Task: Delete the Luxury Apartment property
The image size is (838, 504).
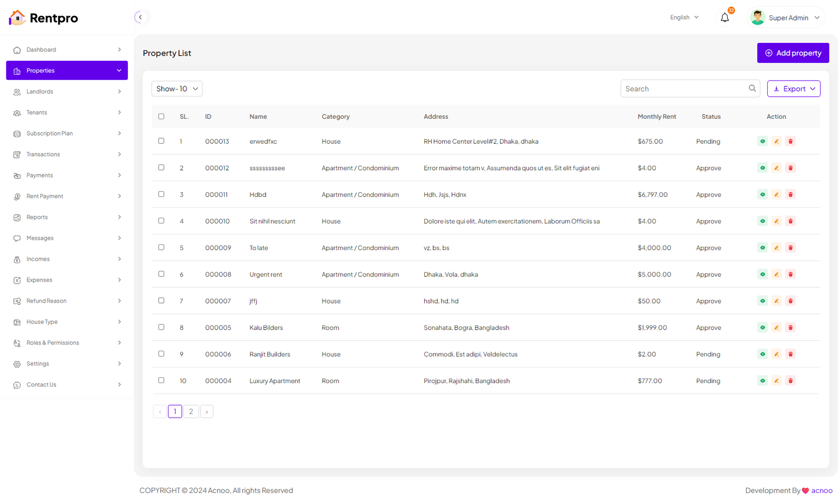Action: click(790, 381)
